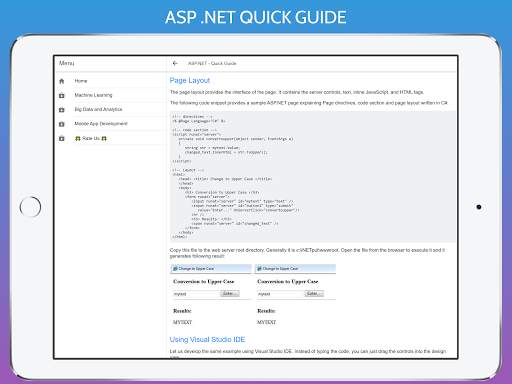The width and height of the screenshot is (512, 384).
Task: Tap the back arrow in the header
Action: [x=175, y=63]
